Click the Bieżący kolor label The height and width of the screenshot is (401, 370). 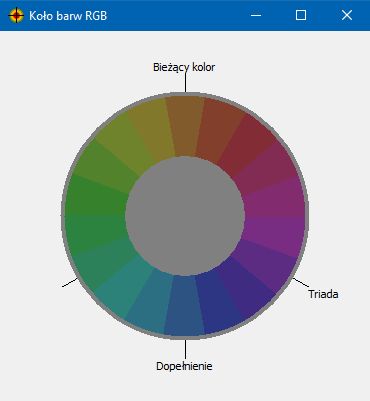point(184,67)
